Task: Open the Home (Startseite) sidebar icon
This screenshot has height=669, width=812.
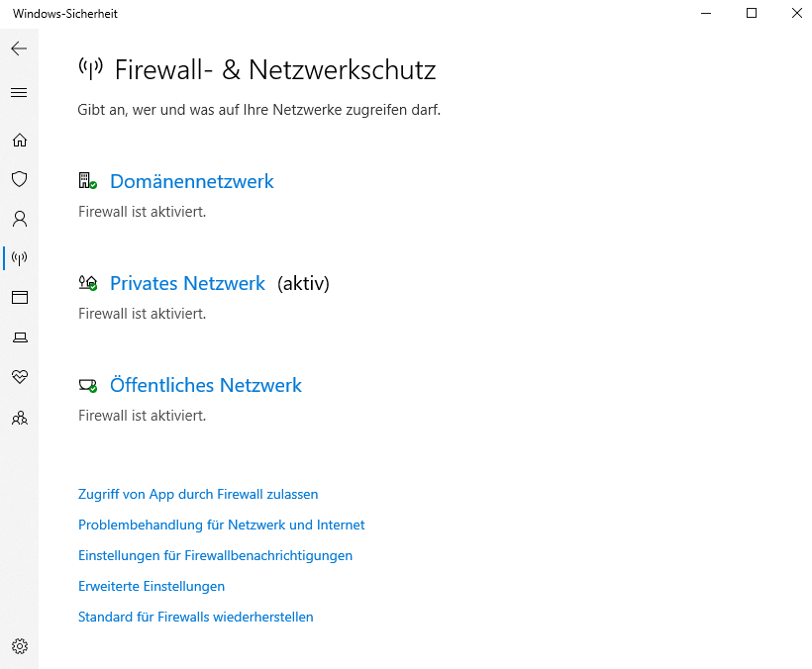Action: [x=20, y=141]
